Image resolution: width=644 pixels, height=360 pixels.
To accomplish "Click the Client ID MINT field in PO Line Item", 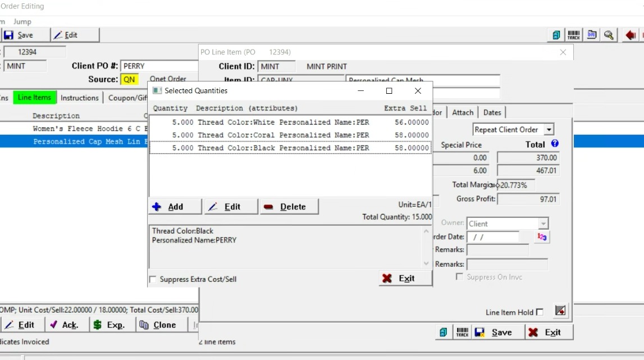I will point(276,67).
